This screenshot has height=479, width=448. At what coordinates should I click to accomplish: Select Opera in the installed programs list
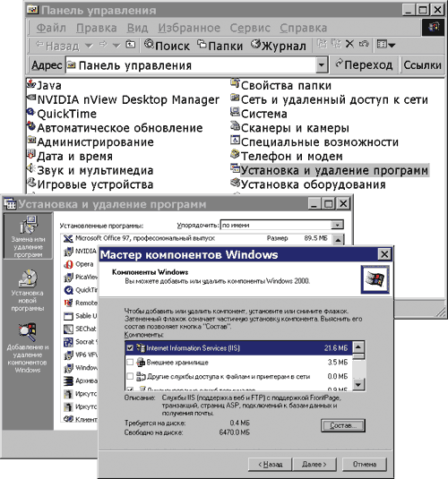(79, 264)
